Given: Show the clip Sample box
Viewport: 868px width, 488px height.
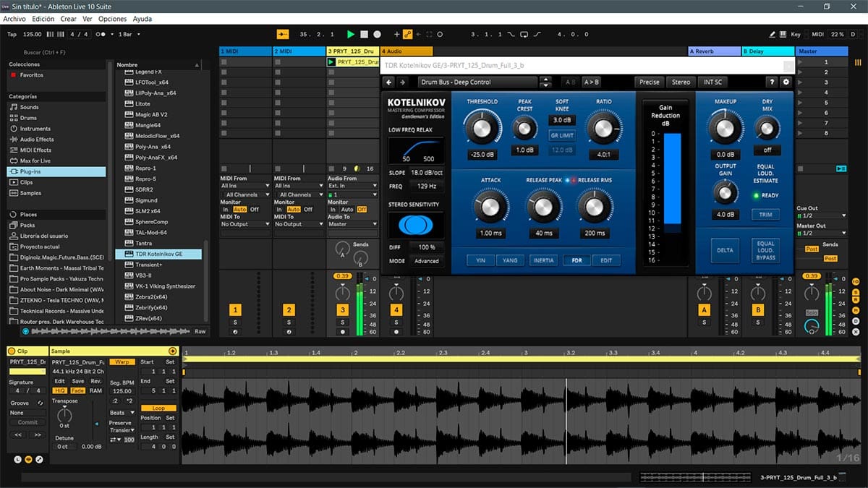Looking at the screenshot, I should [28, 459].
